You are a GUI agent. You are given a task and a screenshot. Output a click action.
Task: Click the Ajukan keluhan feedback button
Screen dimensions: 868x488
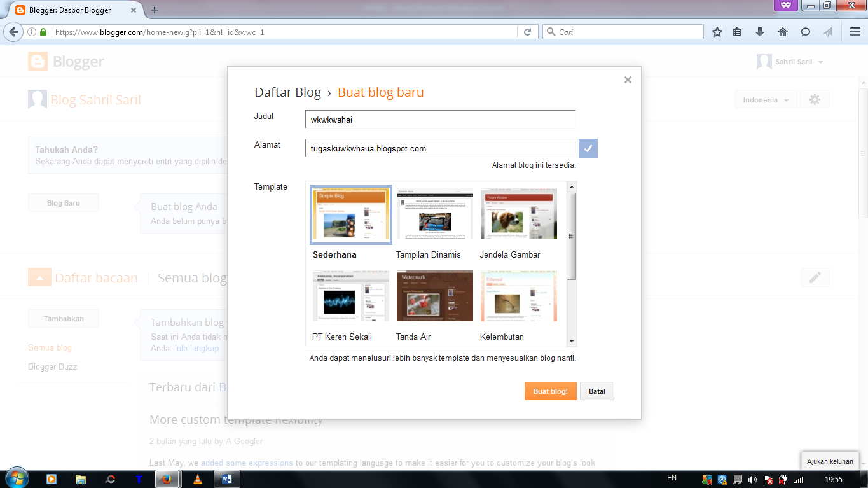tap(830, 461)
